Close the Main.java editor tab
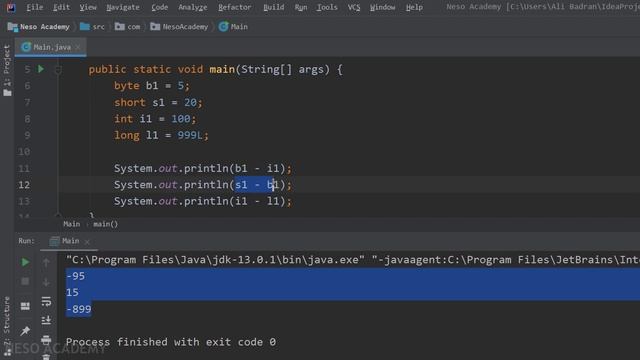Image resolution: width=640 pixels, height=360 pixels. pyautogui.click(x=78, y=47)
